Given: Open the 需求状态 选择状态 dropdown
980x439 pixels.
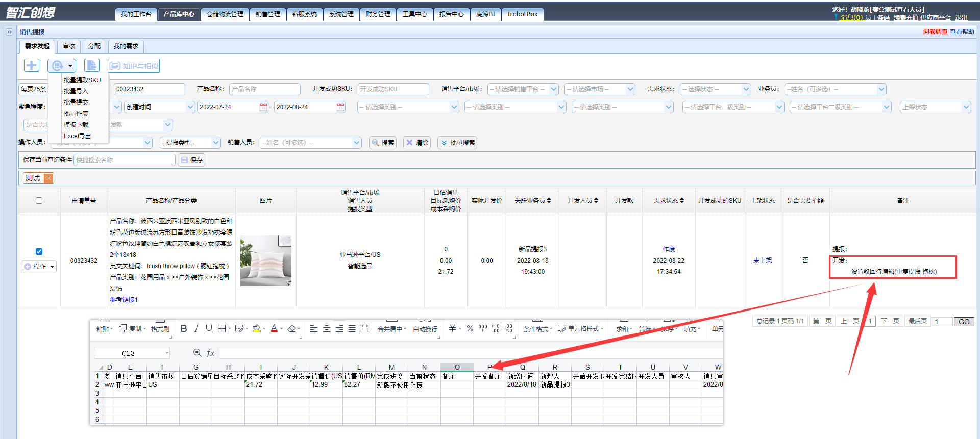Looking at the screenshot, I should [716, 89].
